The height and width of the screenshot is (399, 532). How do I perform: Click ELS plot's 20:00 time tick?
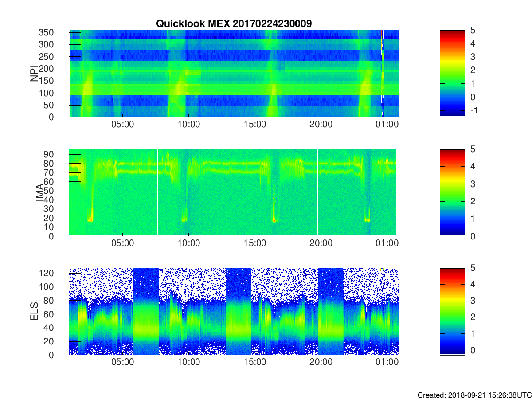(x=321, y=362)
